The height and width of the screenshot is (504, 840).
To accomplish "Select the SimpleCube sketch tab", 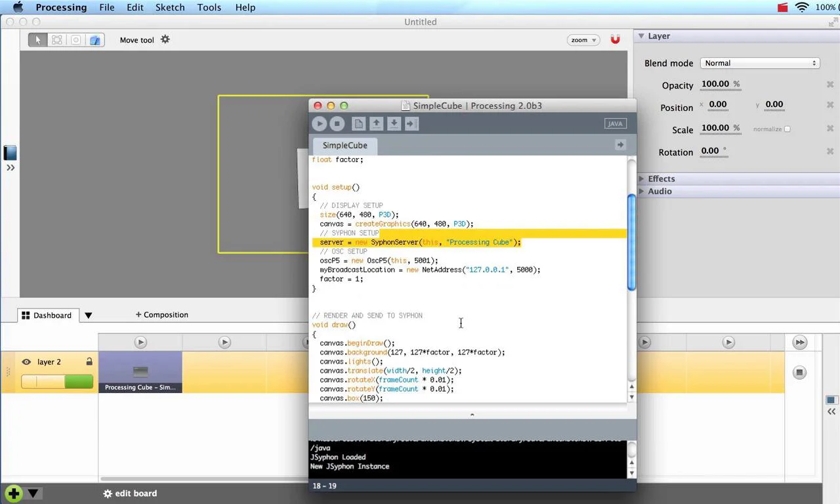I will [x=345, y=145].
